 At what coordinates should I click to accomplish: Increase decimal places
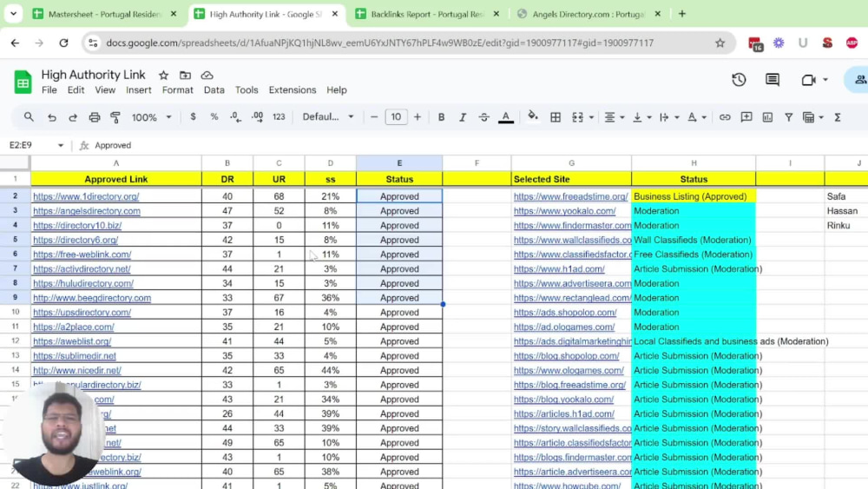point(257,117)
